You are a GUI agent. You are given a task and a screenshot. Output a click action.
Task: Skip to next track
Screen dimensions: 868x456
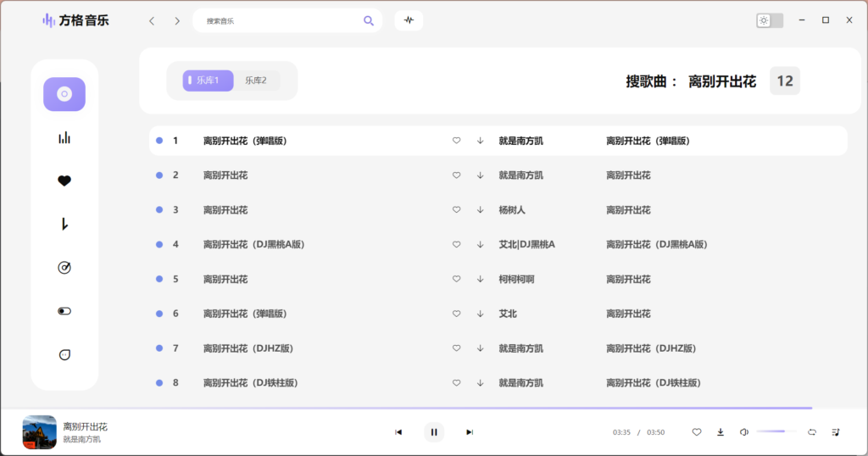(470, 432)
